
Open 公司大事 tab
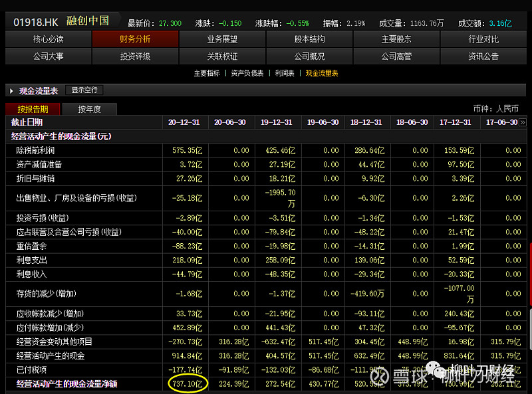48,56
